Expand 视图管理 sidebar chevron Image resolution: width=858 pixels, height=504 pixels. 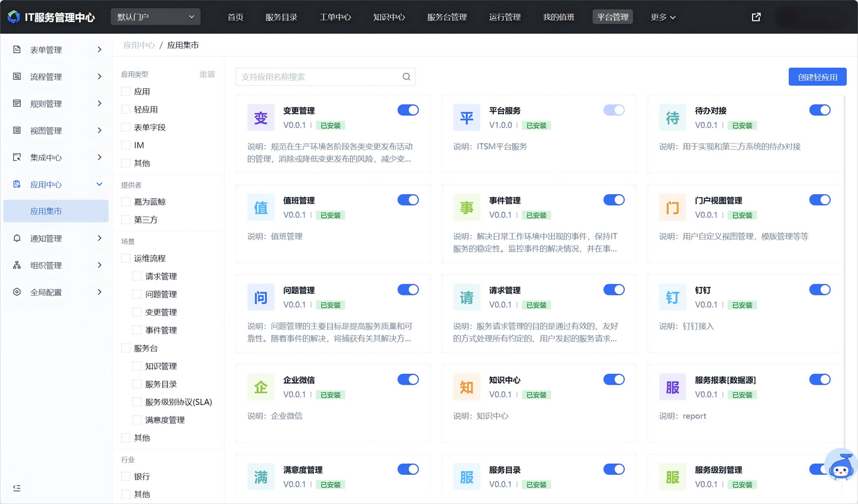pyautogui.click(x=100, y=130)
